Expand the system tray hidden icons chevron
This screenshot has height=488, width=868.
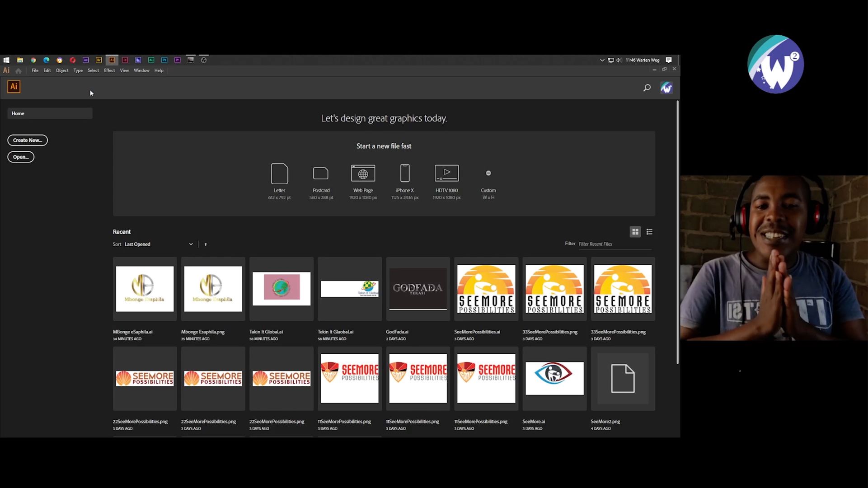click(602, 60)
